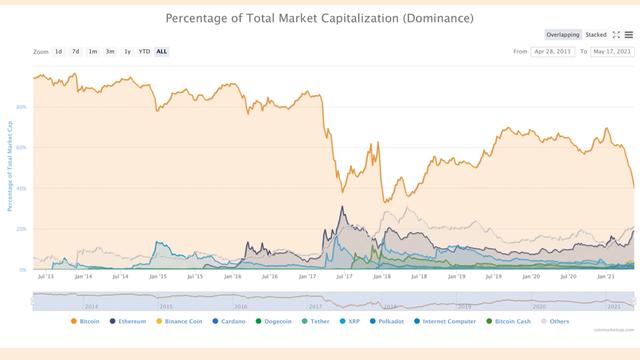Click the From date field
The height and width of the screenshot is (360, 640).
[x=553, y=51]
